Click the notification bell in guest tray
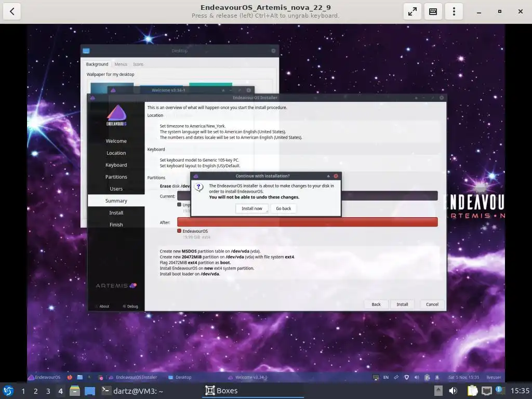 coord(437,377)
